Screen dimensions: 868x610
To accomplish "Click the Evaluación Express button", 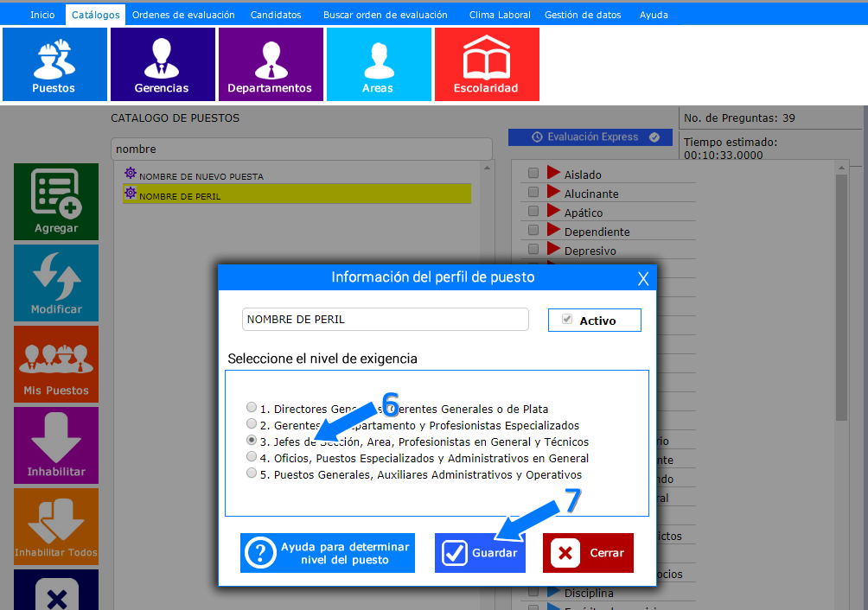I will [590, 137].
